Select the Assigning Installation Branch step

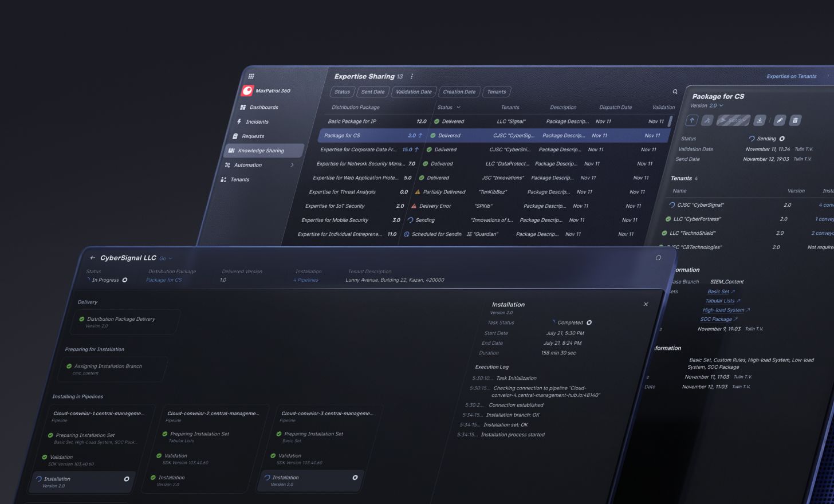pos(112,369)
